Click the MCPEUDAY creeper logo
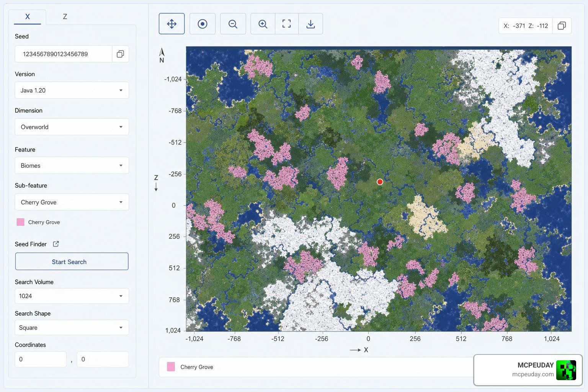The image size is (588, 392). point(566,370)
